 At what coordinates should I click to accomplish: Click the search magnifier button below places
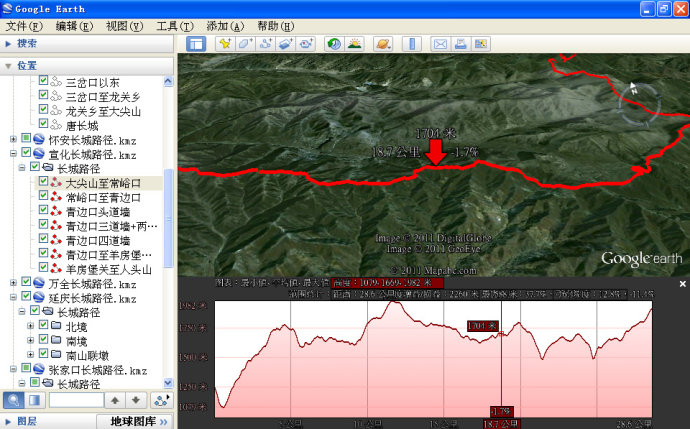[x=14, y=400]
